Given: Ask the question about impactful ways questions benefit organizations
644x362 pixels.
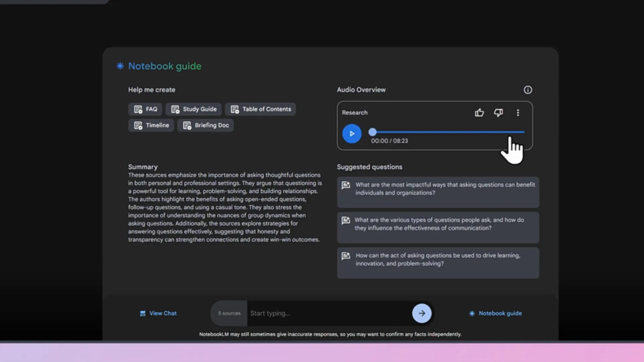Looking at the screenshot, I should [x=438, y=192].
